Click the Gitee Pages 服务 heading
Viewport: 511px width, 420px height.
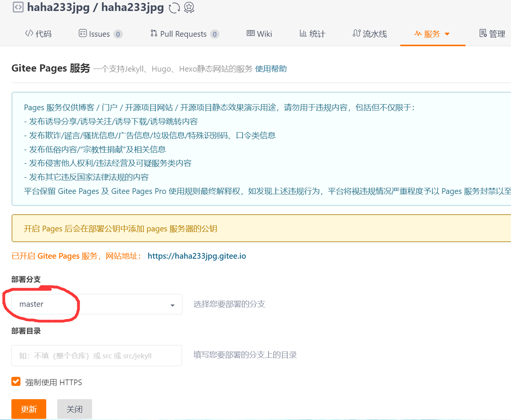click(x=51, y=68)
